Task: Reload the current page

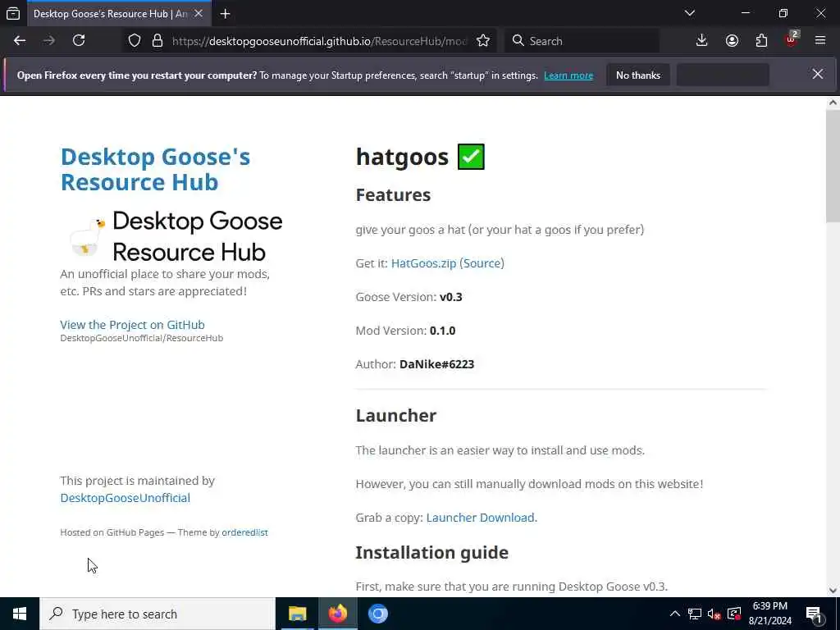Action: (x=79, y=41)
